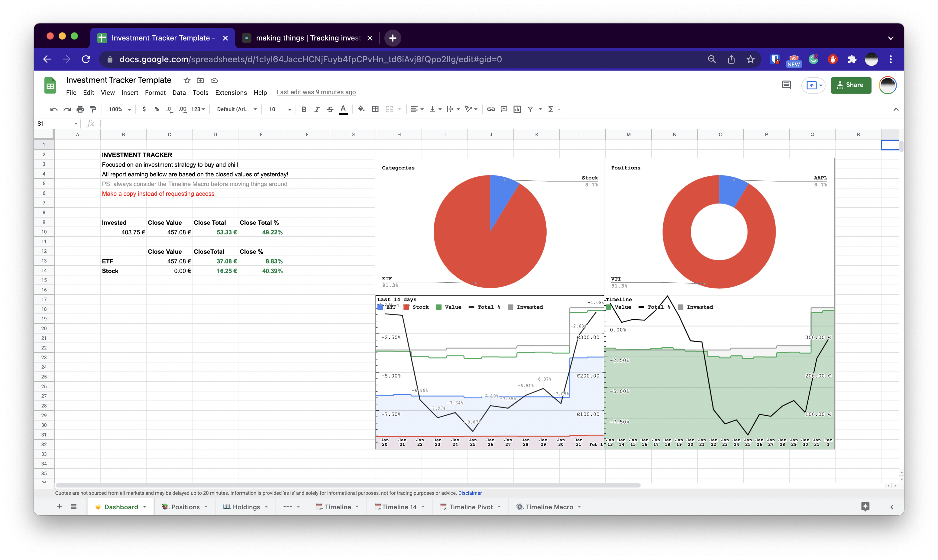
Task: Insert link via chain icon
Action: point(491,109)
